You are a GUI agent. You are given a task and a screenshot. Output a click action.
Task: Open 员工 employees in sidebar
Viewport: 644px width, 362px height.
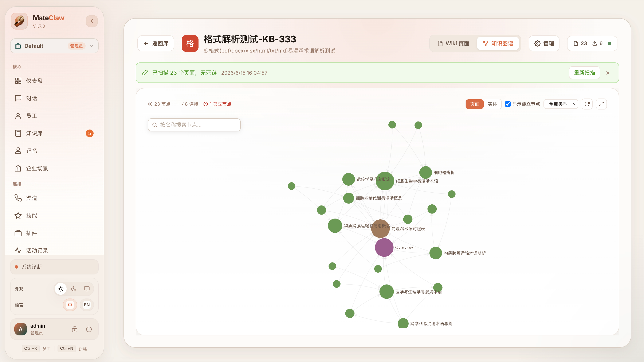(x=54, y=116)
